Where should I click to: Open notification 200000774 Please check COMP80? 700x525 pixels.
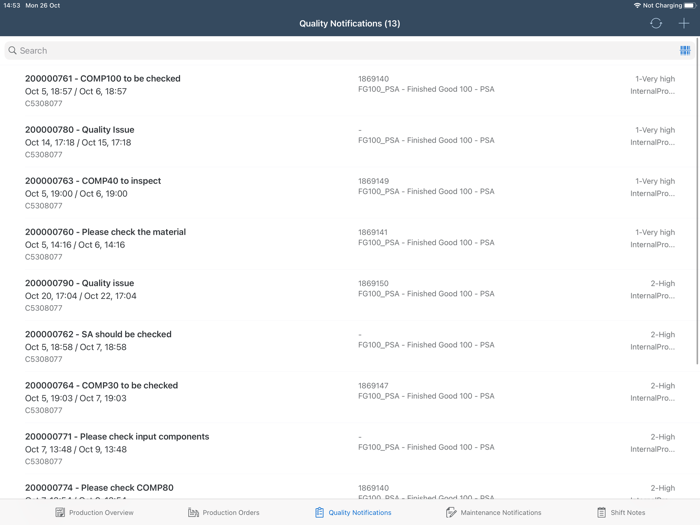[x=350, y=487]
